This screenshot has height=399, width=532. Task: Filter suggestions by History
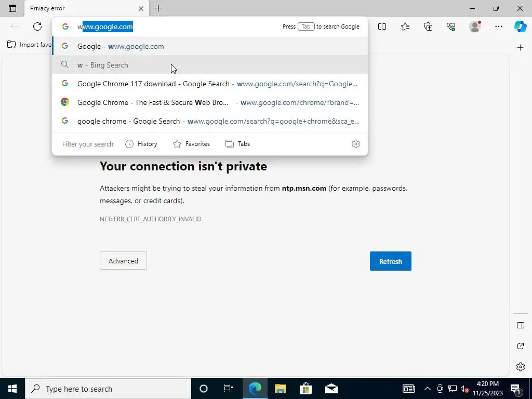[141, 144]
